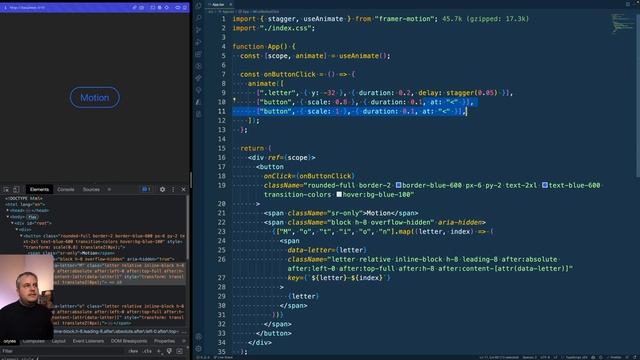Viewport: 640px width, 360px height.
Task: Collapse the body node in DOM tree
Action: (8, 217)
